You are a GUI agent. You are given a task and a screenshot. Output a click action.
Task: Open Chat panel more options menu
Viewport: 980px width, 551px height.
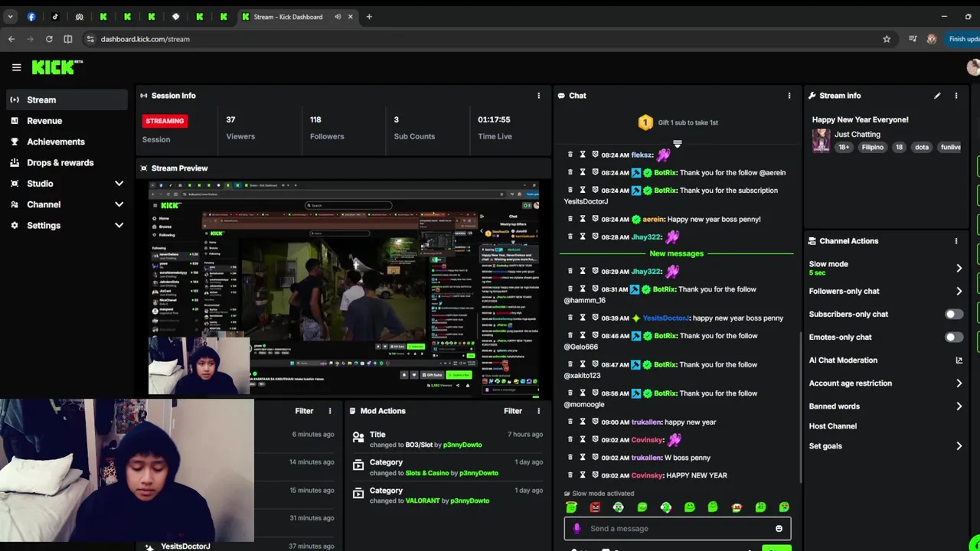789,96
